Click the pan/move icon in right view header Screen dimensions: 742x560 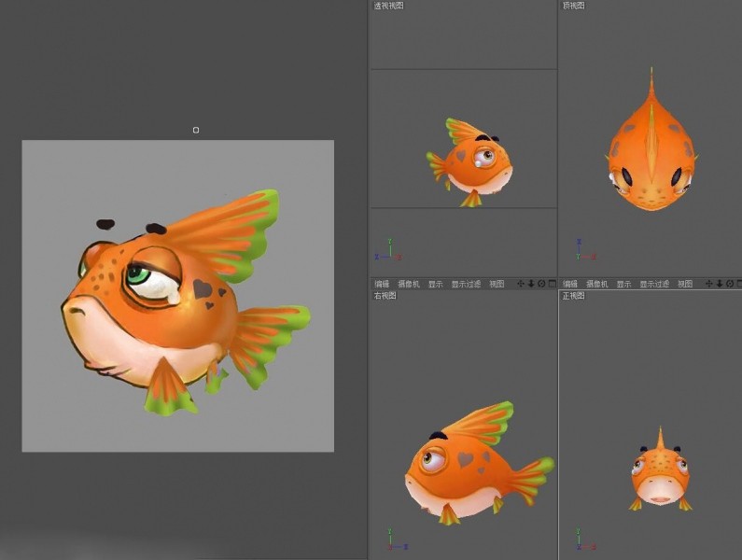pyautogui.click(x=521, y=284)
